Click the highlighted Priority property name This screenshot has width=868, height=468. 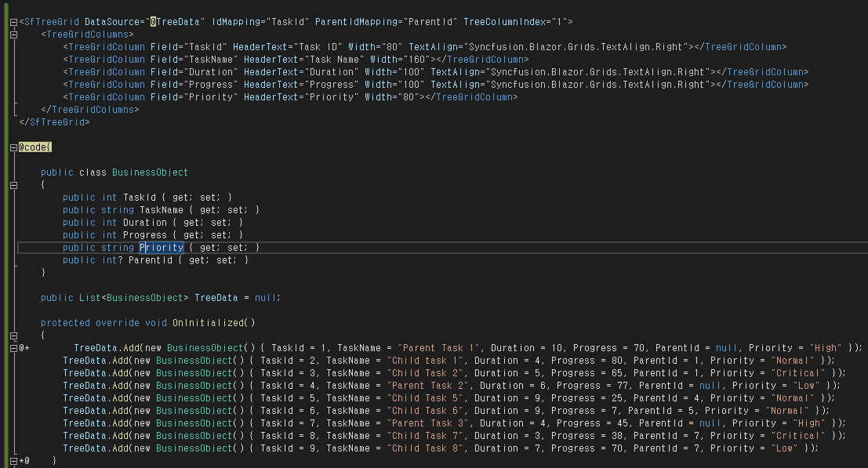[x=162, y=248]
